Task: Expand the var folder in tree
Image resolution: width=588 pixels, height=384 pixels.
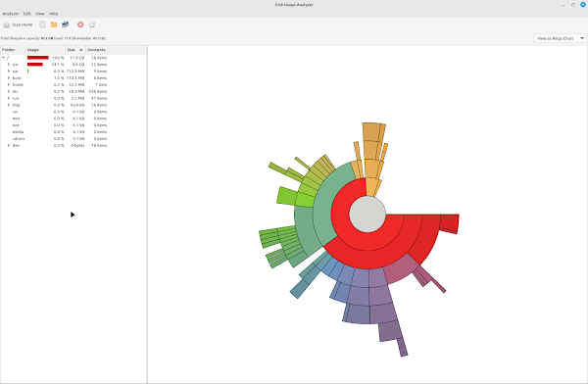Action: click(x=9, y=72)
